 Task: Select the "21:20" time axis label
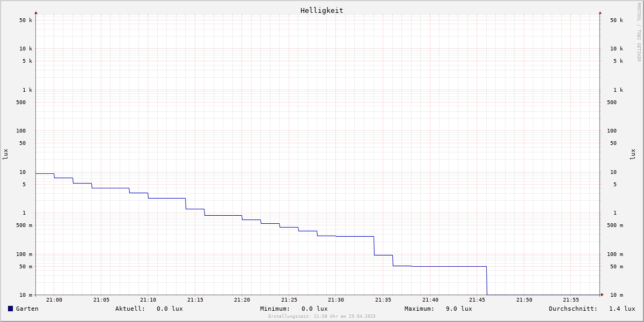(242, 300)
